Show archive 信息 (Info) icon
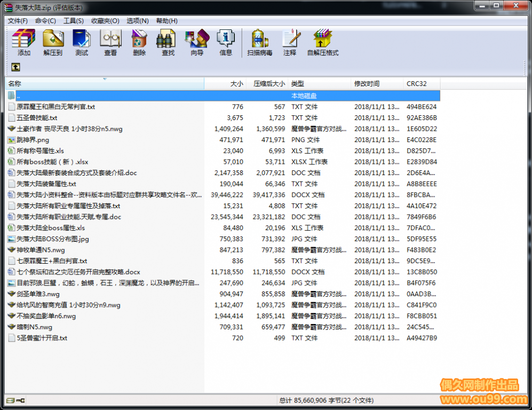 [x=226, y=43]
